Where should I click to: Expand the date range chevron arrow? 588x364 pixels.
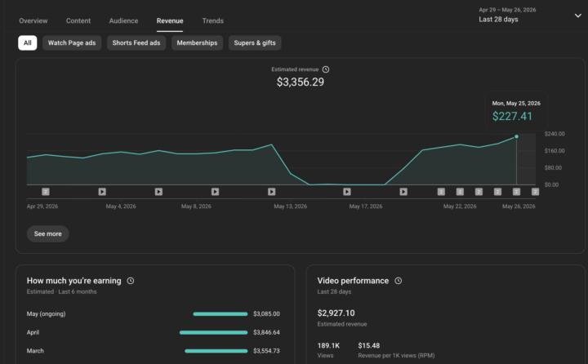578,16
